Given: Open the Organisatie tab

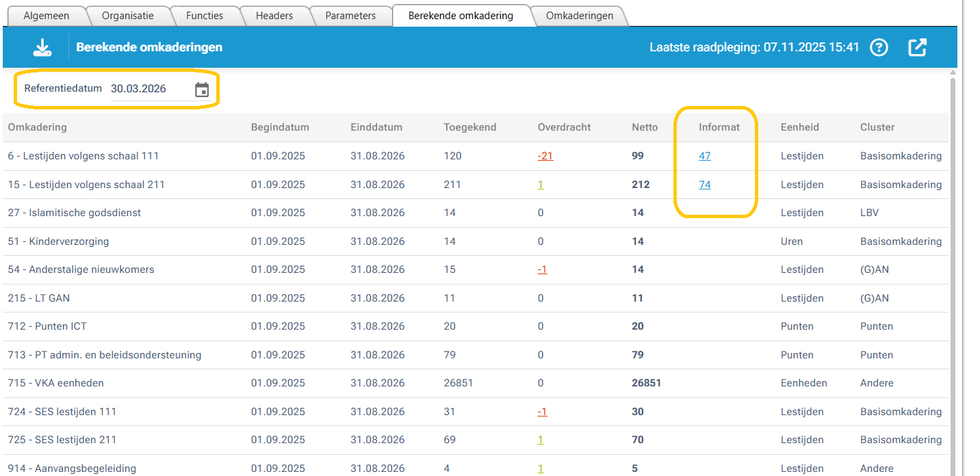Looking at the screenshot, I should [x=129, y=15].
